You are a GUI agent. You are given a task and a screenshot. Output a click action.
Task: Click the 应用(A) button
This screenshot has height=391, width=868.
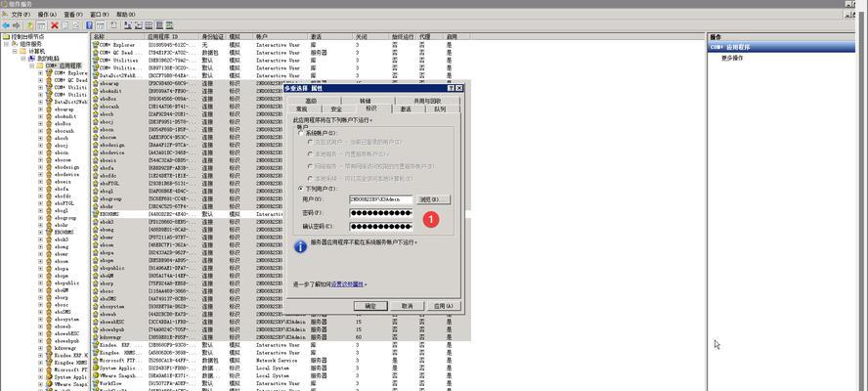pyautogui.click(x=444, y=306)
